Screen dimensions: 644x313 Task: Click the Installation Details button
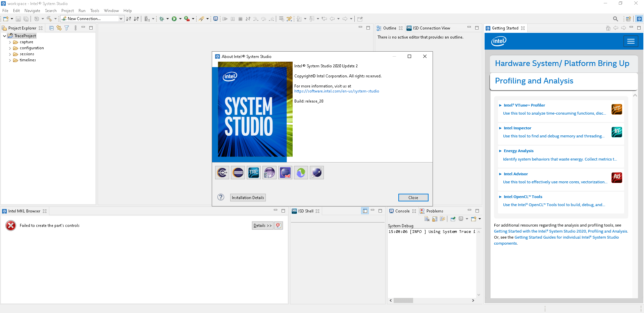[x=248, y=198]
